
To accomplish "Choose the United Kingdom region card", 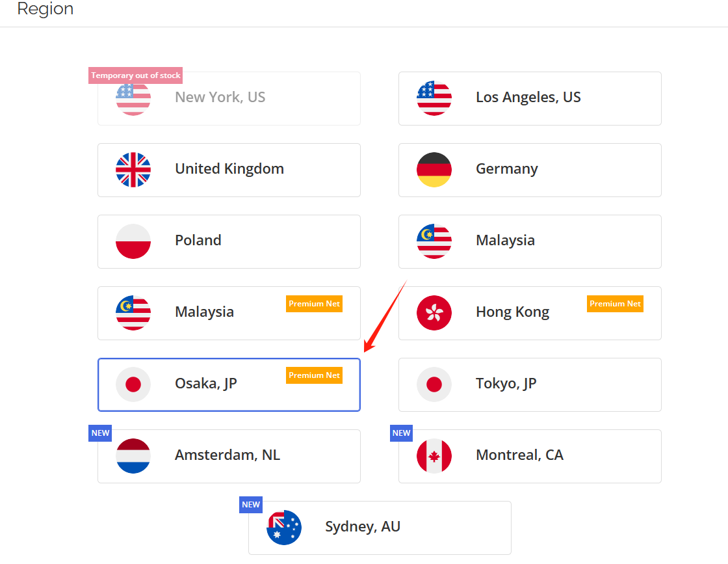I will [229, 170].
